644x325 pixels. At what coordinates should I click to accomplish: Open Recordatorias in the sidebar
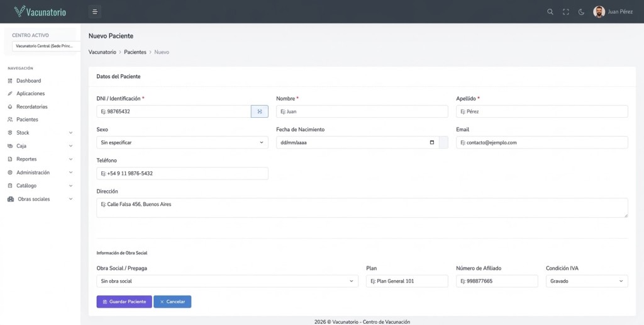tap(31, 106)
